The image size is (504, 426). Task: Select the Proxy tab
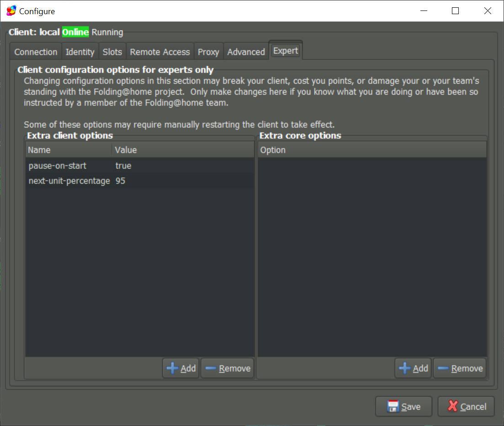[x=208, y=52]
